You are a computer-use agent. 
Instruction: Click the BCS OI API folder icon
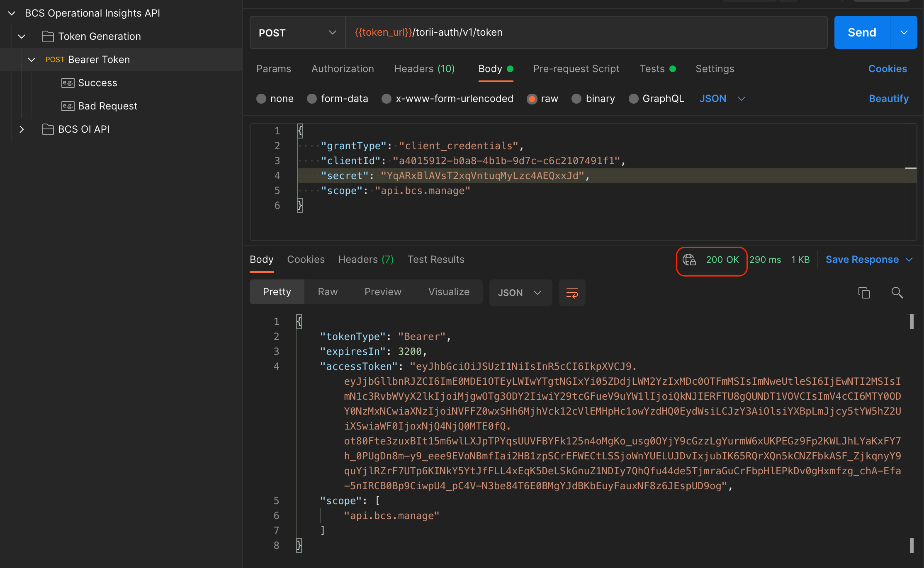point(48,129)
